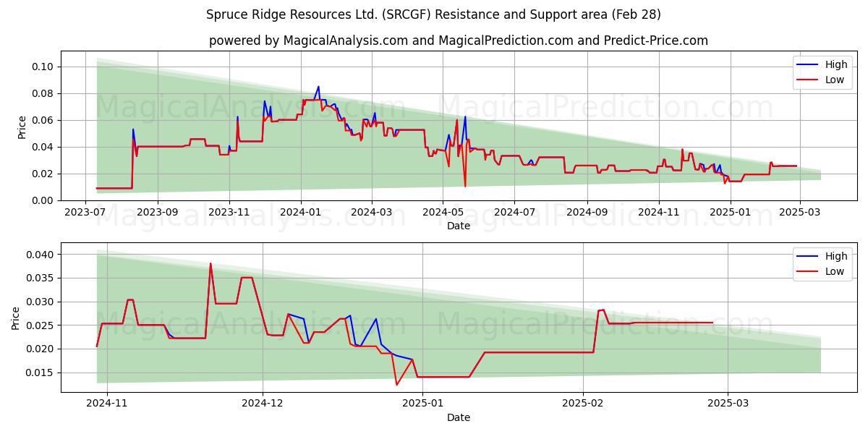Click the 2024-12 tick label on bottom chart

click(x=263, y=404)
